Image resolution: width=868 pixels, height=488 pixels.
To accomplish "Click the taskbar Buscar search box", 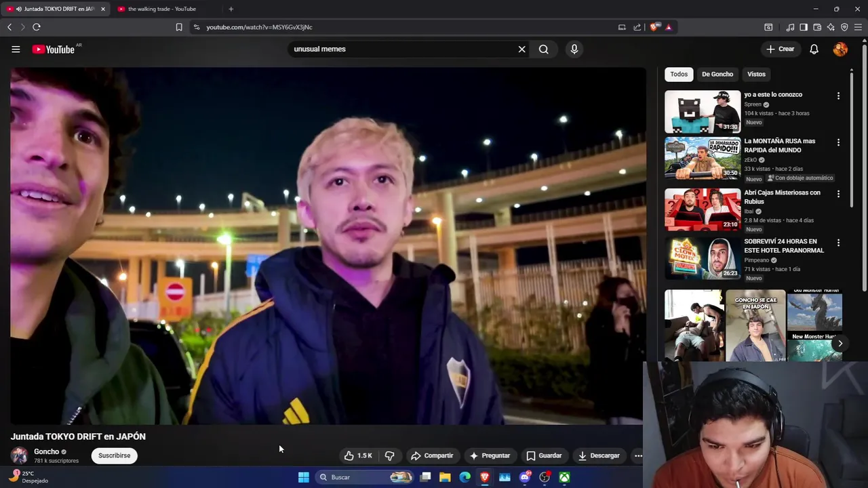I will [365, 477].
